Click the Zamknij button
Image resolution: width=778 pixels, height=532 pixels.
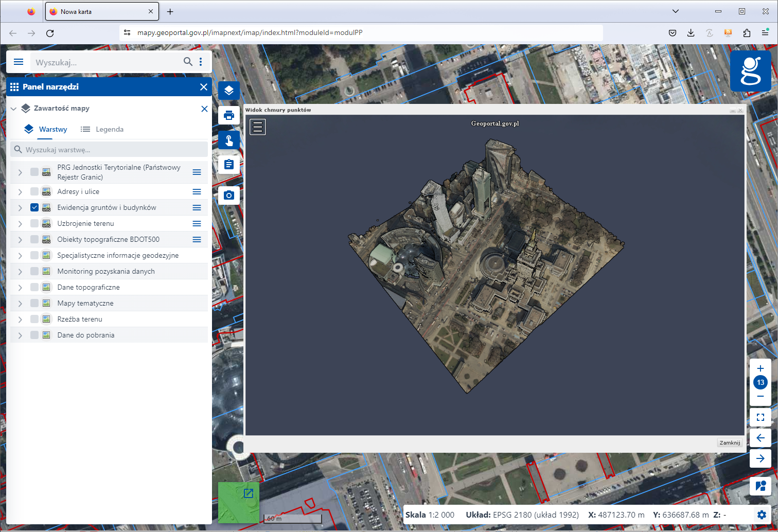[x=730, y=442]
